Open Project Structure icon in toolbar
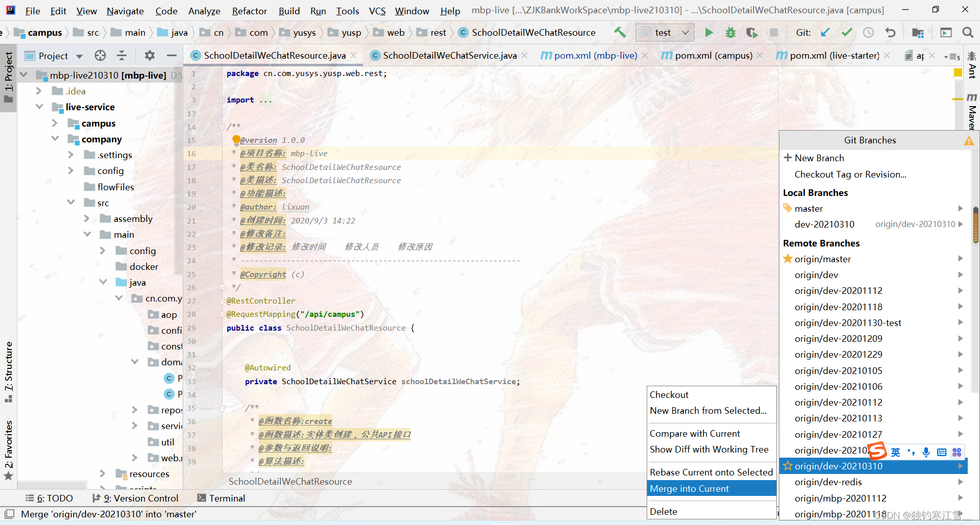Viewport: 980px width, 525px height. (x=918, y=33)
